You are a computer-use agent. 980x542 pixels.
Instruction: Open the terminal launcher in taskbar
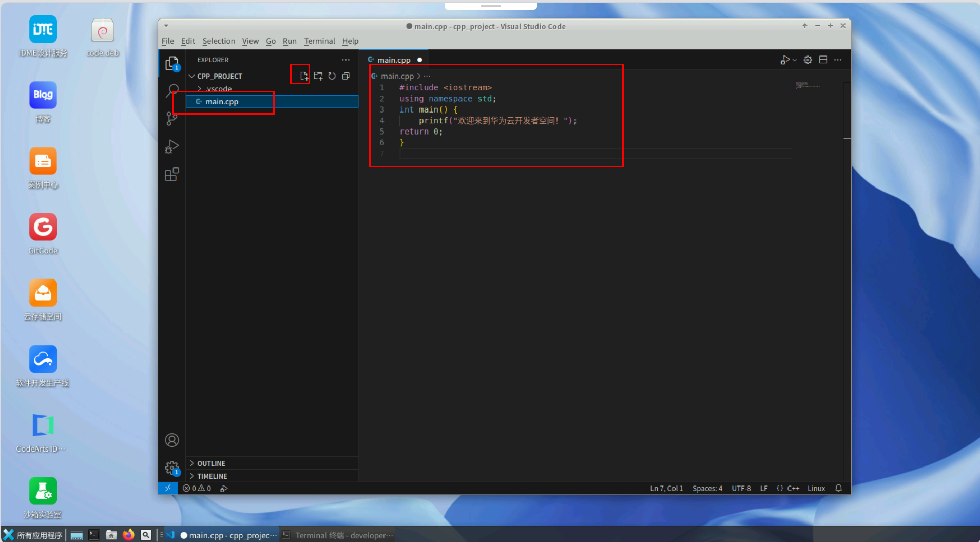point(93,535)
